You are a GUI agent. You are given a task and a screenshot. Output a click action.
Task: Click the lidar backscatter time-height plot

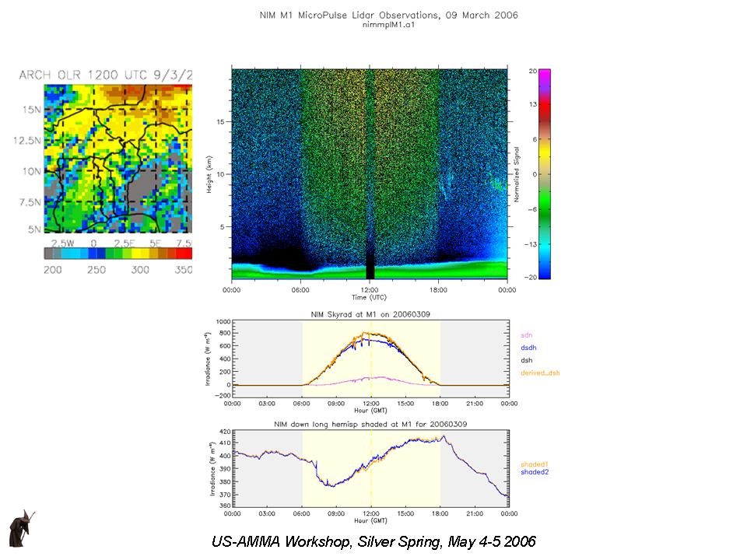(x=369, y=173)
